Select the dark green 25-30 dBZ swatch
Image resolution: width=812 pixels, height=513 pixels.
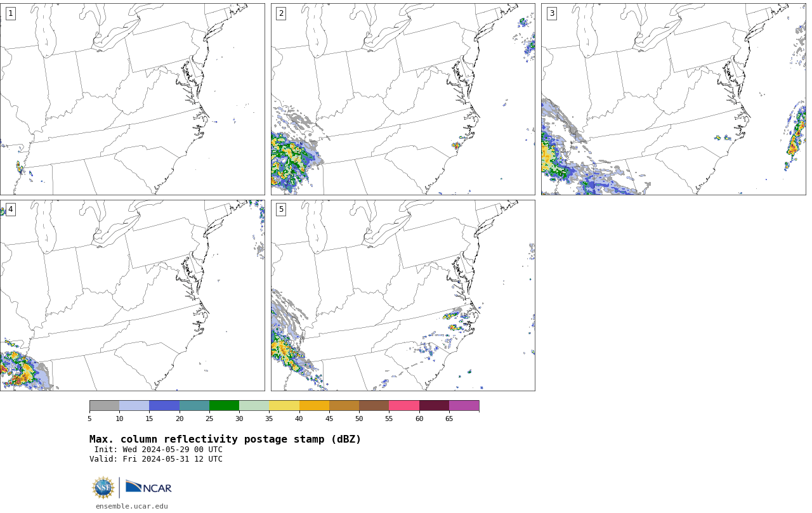tap(224, 406)
